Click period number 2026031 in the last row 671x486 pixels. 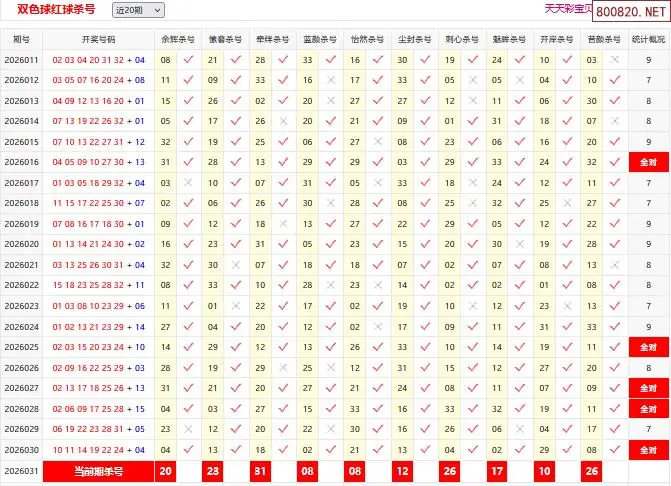(x=21, y=471)
